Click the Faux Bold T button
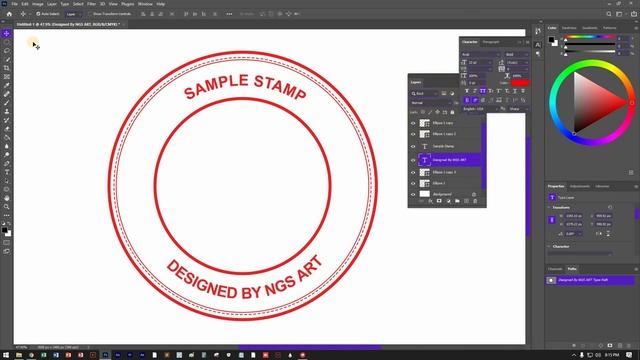 (x=467, y=91)
